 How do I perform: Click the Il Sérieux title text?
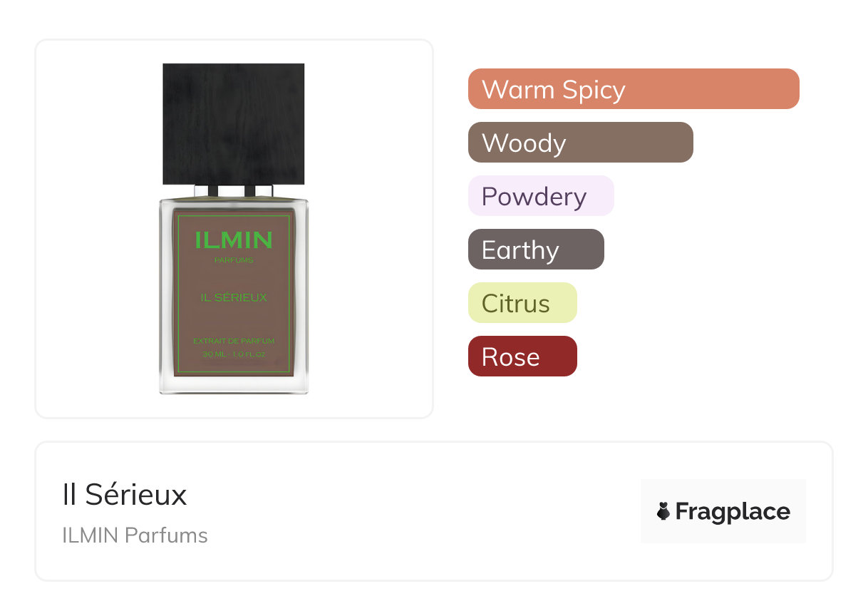click(125, 494)
